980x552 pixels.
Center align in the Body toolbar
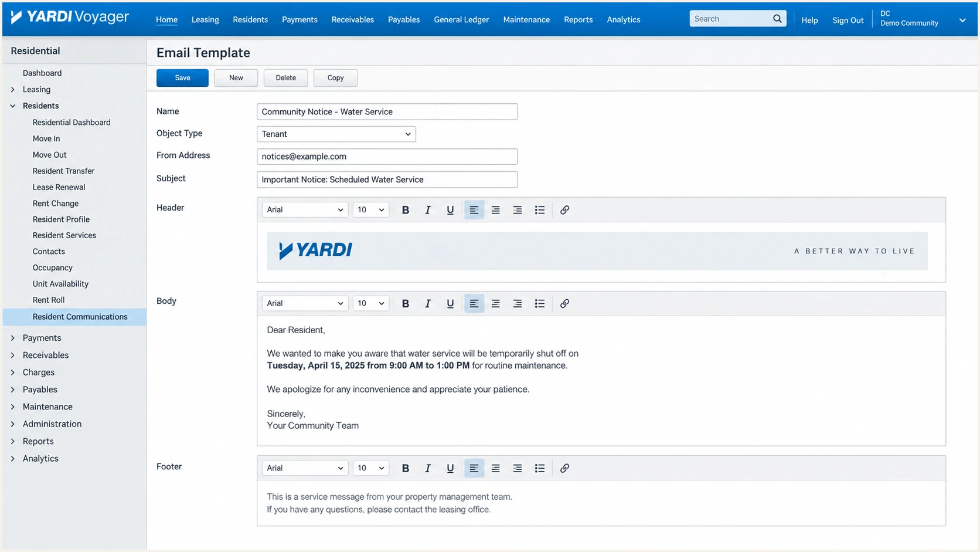pyautogui.click(x=496, y=303)
